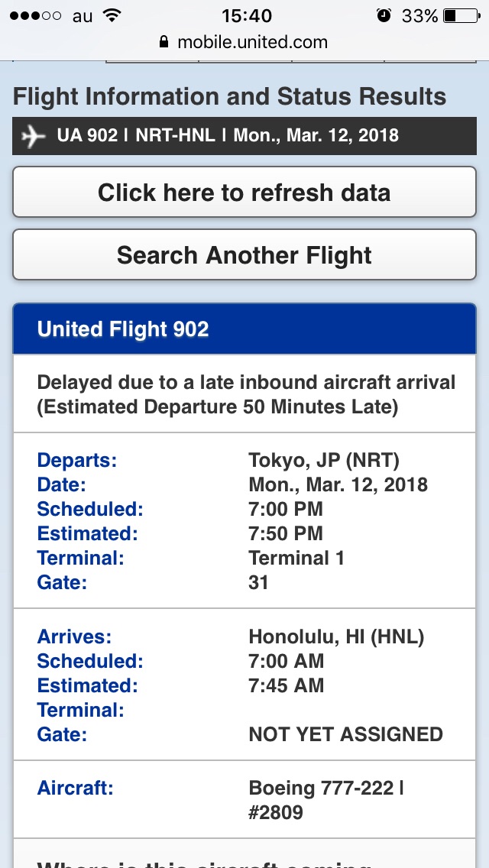The image size is (489, 868).
Task: Tap the delayed inbound aircraft status message
Action: coord(246,394)
